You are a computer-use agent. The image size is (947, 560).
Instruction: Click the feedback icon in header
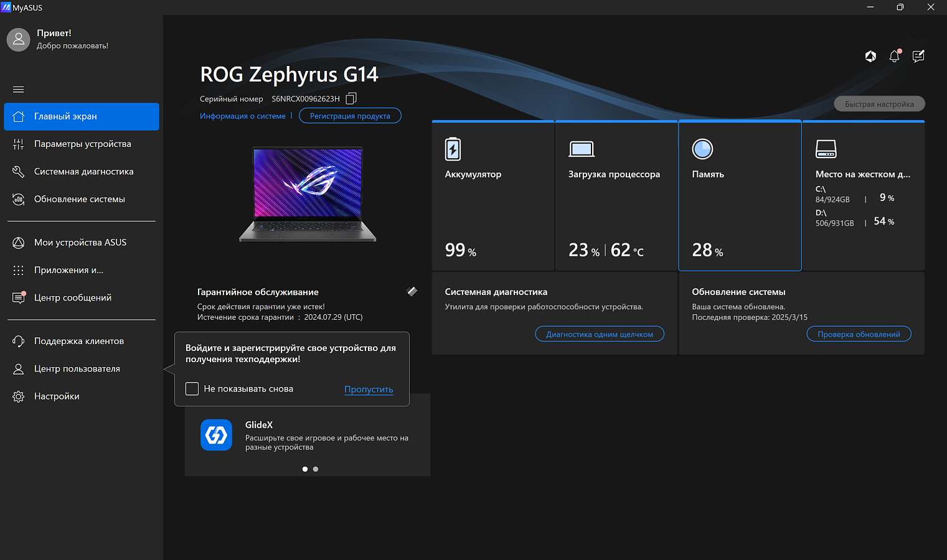click(x=918, y=56)
